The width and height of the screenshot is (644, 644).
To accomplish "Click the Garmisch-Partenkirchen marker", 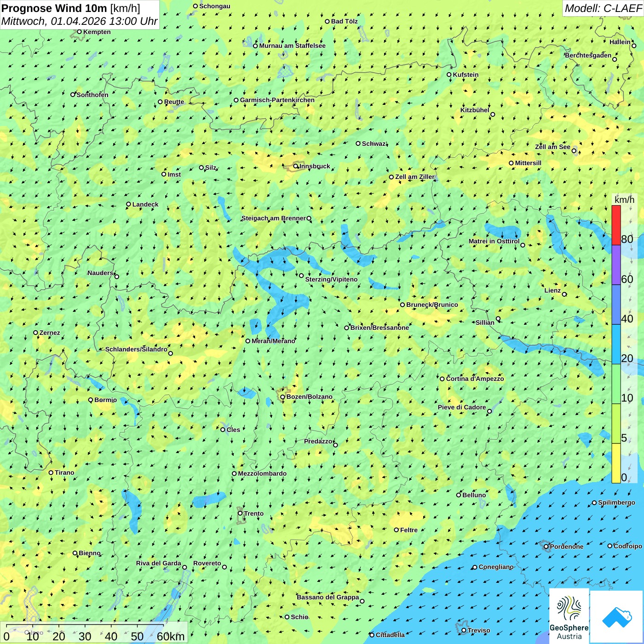I will point(236,100).
